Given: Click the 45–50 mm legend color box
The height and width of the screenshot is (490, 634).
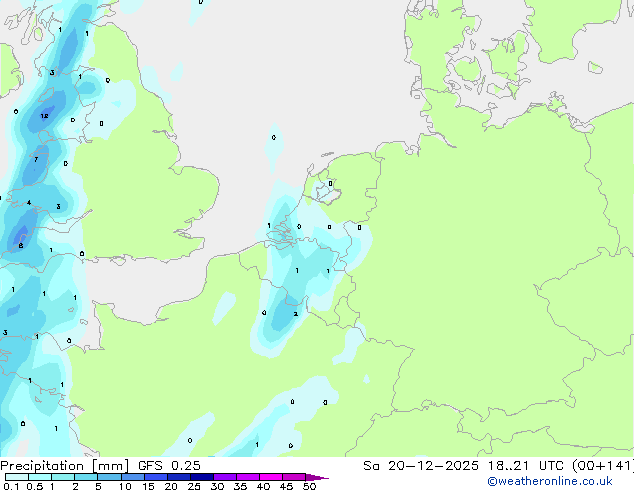Looking at the screenshot, I should coord(294,477).
